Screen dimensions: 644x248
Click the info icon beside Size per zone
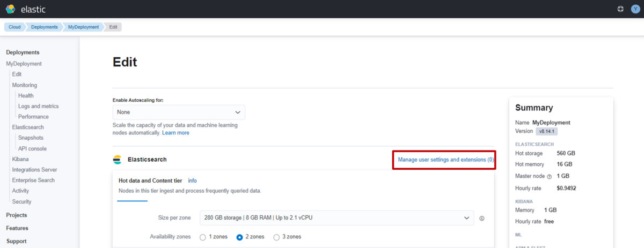(x=482, y=219)
